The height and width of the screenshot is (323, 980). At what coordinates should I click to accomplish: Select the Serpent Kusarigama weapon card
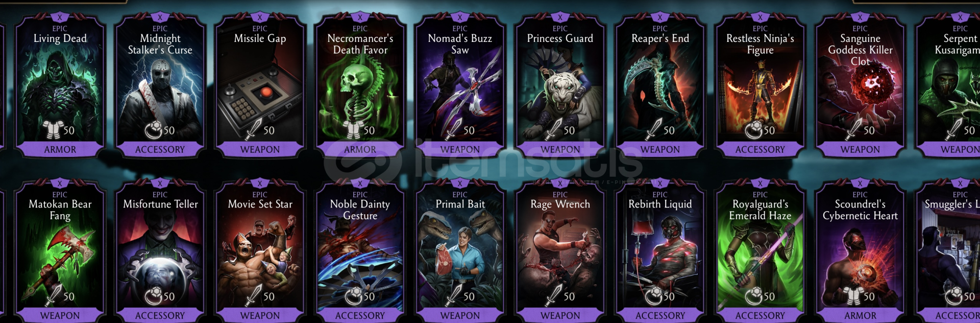coord(948,85)
